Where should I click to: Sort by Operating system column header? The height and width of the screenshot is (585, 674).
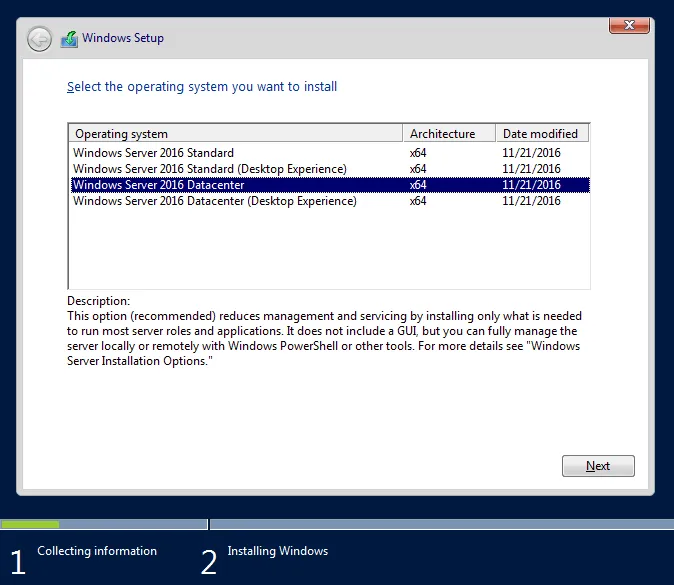point(236,133)
